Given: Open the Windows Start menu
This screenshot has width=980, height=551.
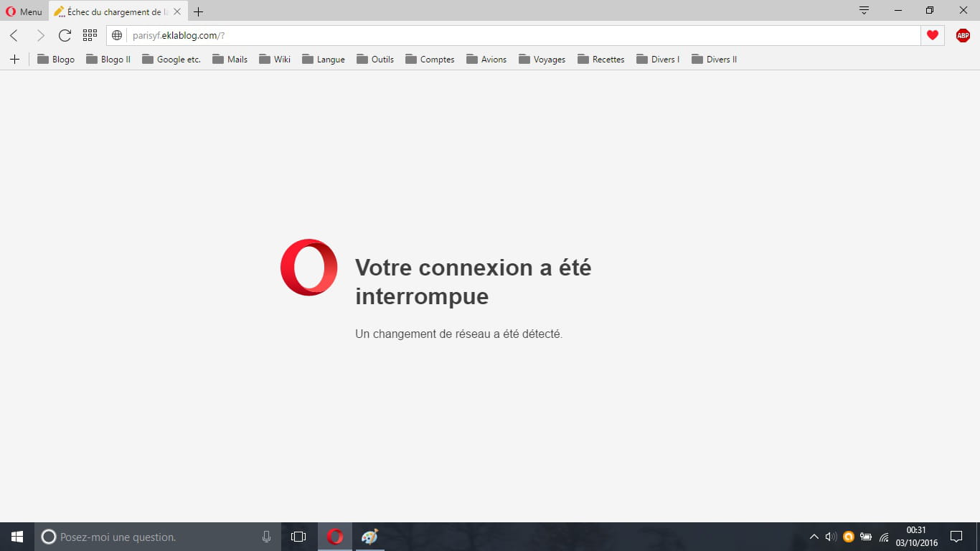Looking at the screenshot, I should (17, 537).
